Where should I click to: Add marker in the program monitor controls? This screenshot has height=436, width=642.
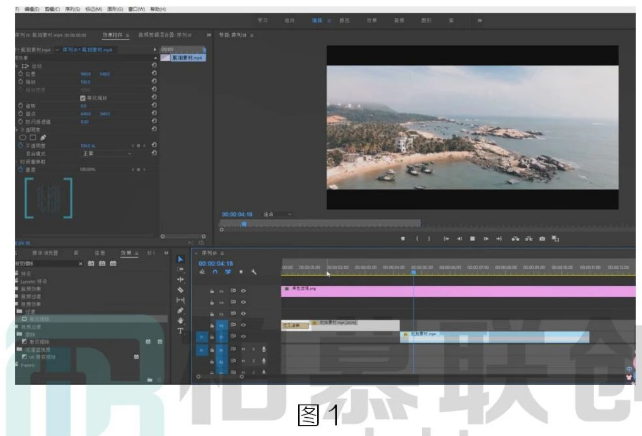(403, 239)
